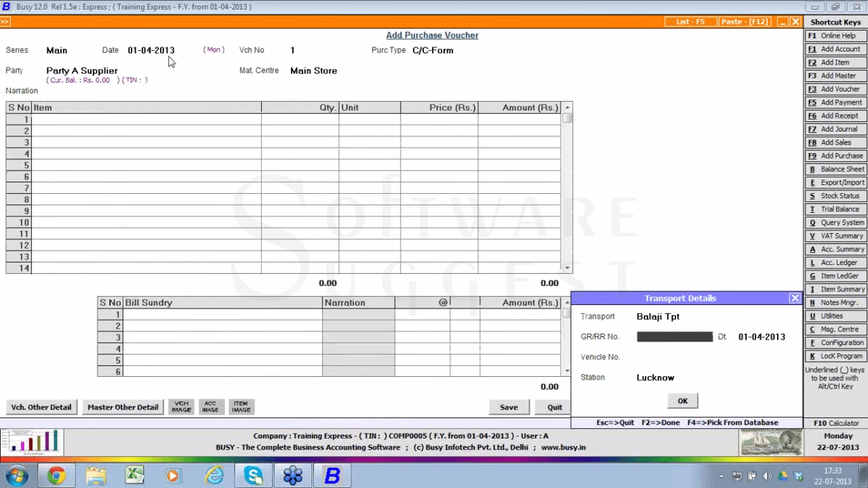868x488 pixels.
Task: Open Balance Sheet from Shortcut Keys panel
Action: tap(836, 169)
